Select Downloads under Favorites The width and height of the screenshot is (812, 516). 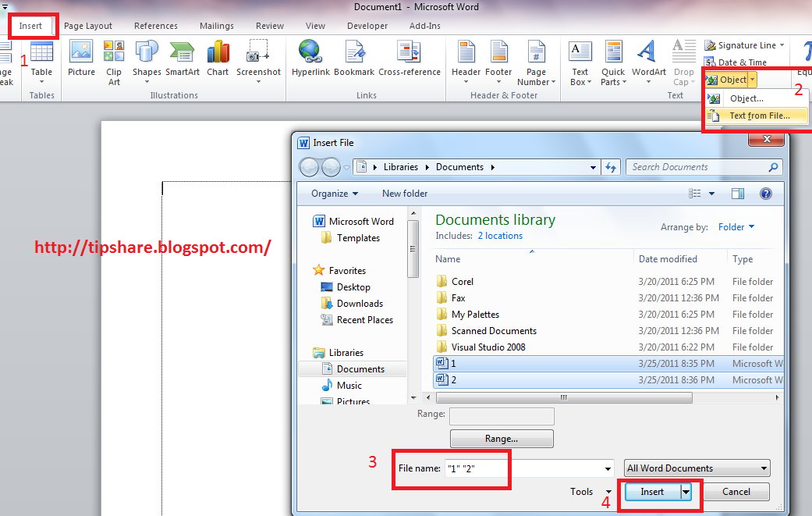(x=353, y=304)
